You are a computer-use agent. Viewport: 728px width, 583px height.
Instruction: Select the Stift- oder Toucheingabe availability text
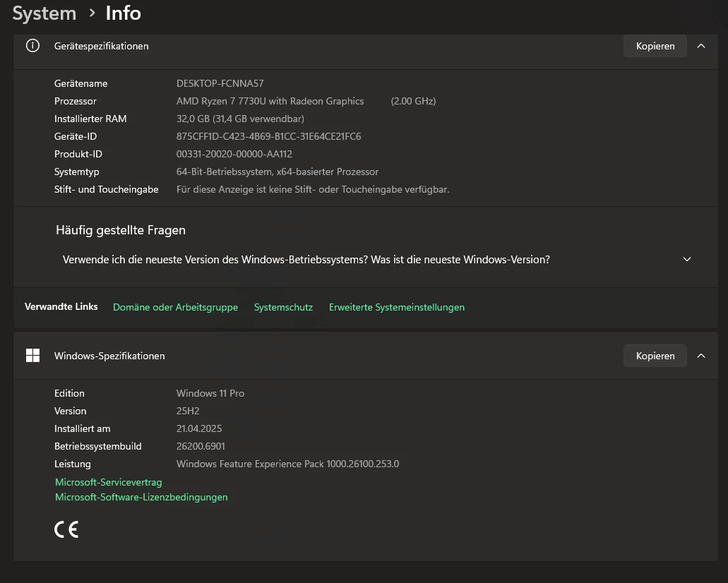point(313,189)
